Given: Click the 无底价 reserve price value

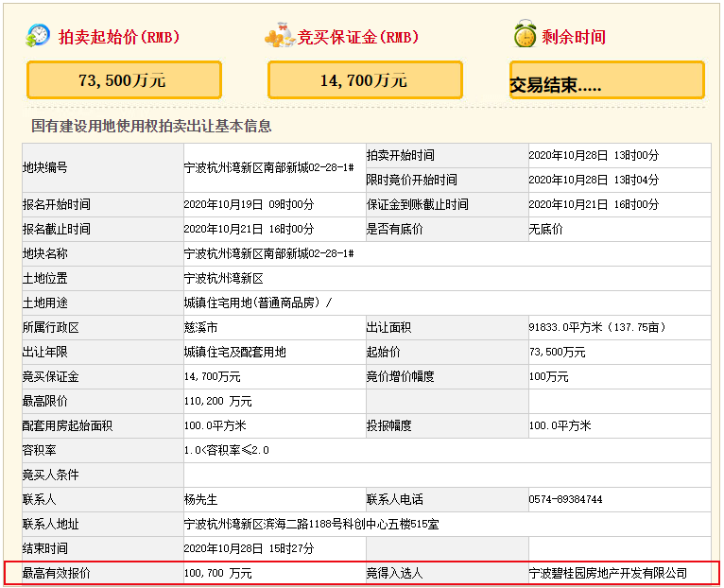Looking at the screenshot, I should (x=545, y=229).
